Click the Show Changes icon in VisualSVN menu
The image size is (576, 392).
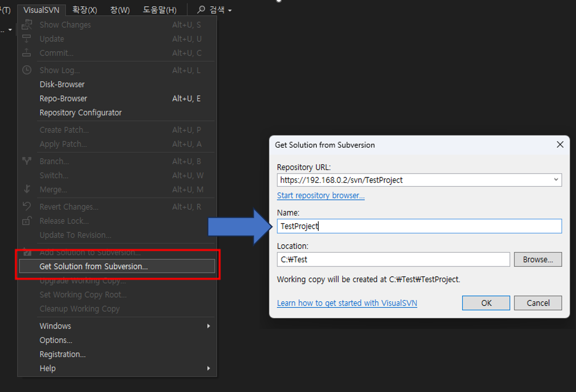[27, 25]
